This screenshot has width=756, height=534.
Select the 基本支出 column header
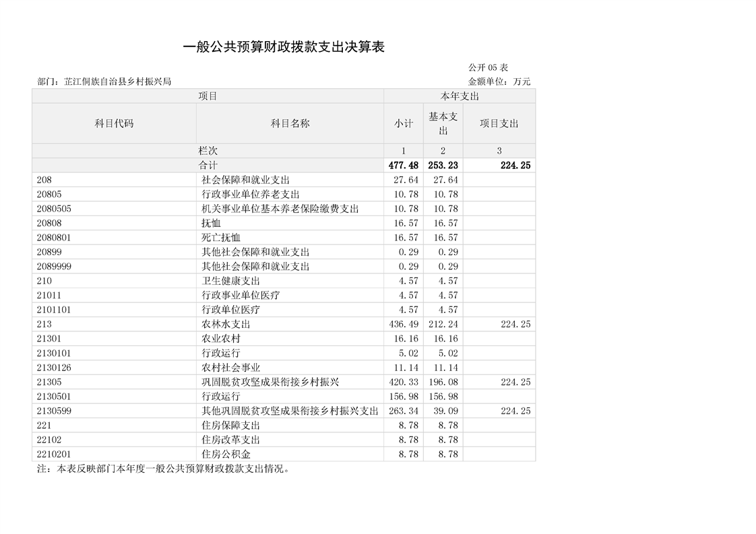click(x=443, y=123)
